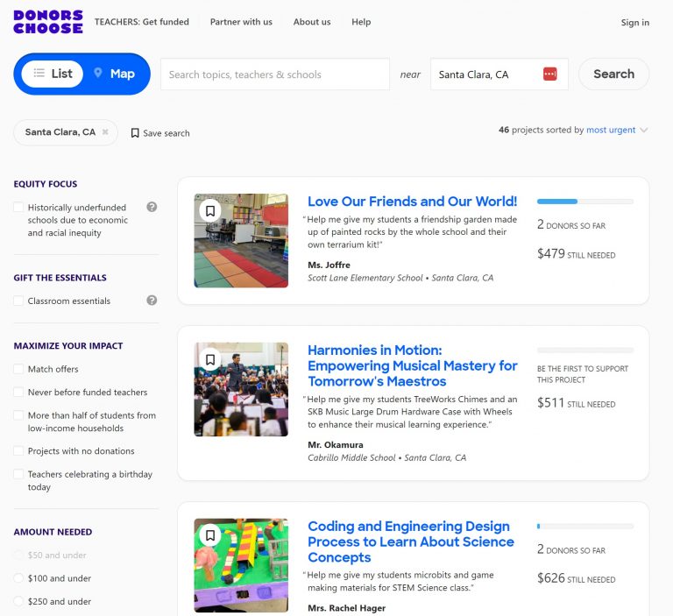Open the Partner with us menu
The image size is (673, 616).
[x=241, y=22]
